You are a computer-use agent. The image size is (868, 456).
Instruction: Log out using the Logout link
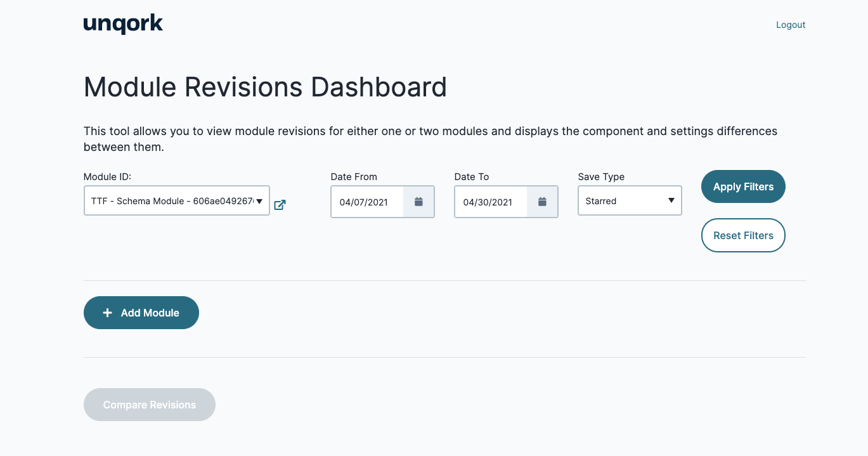(x=791, y=25)
